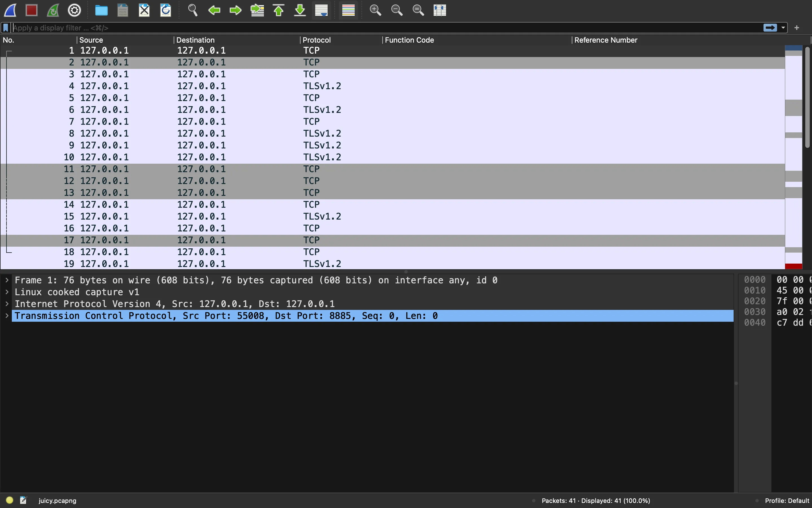This screenshot has height=508, width=812.
Task: Reset packet text to normal size
Action: [418, 10]
